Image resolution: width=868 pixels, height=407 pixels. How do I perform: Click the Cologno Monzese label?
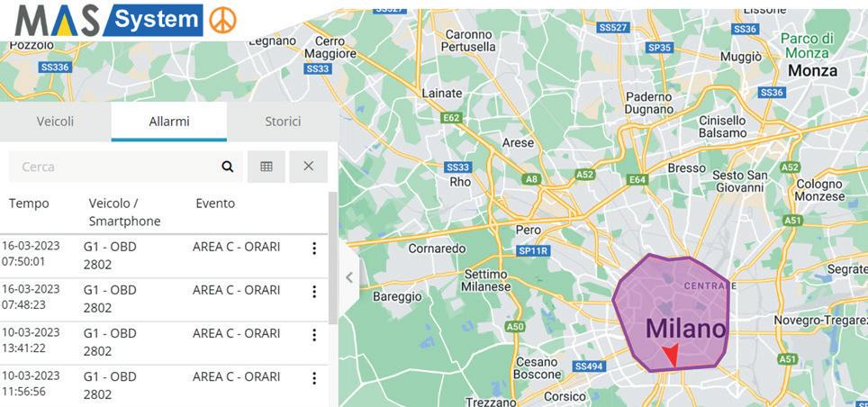click(x=820, y=190)
